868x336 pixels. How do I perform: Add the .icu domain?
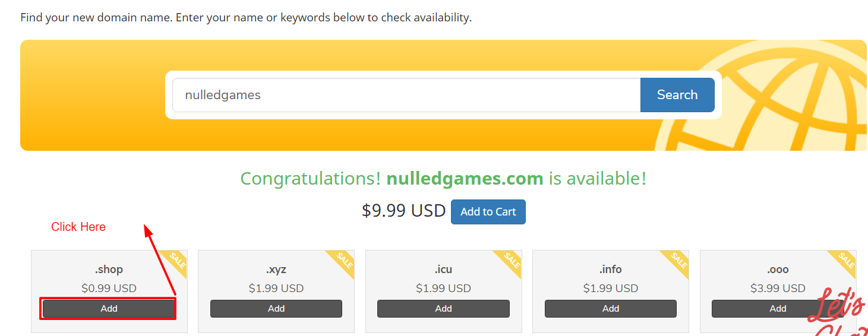click(443, 309)
